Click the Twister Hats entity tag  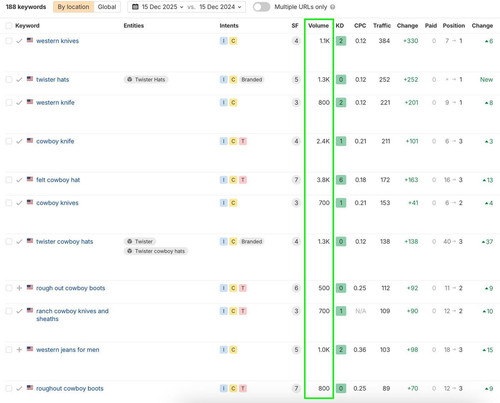pos(146,80)
